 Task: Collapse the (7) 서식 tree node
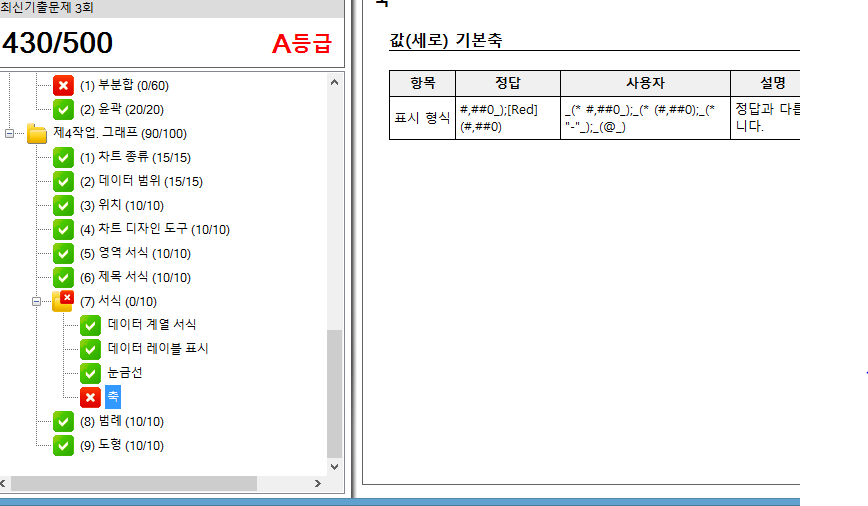click(x=37, y=301)
